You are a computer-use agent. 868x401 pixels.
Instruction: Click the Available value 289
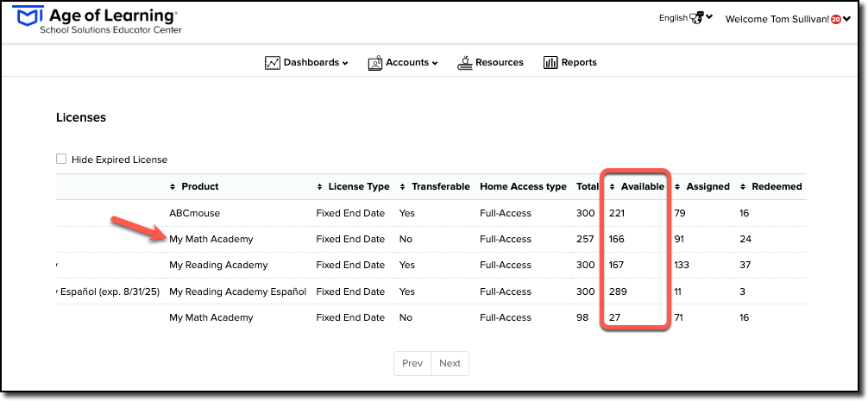pos(618,291)
